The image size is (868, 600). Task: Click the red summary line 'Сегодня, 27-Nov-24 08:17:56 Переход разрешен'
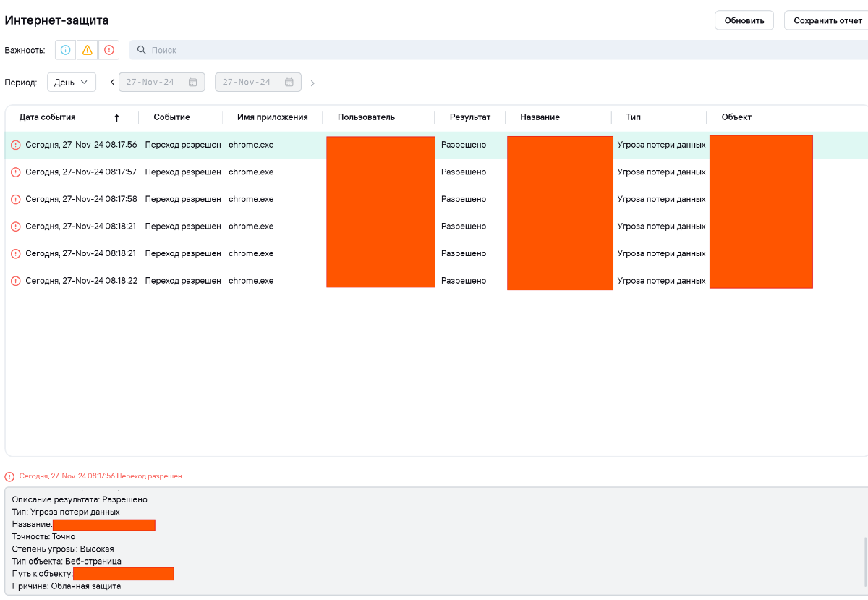coord(101,476)
